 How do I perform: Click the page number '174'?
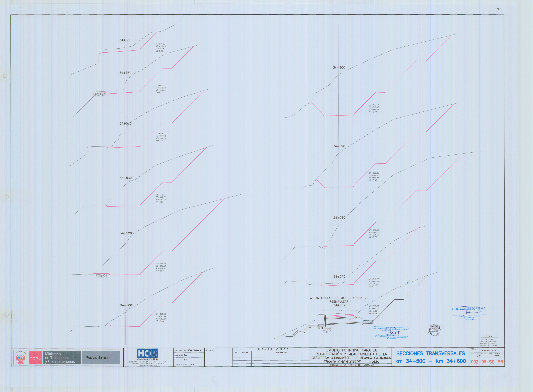(x=498, y=10)
